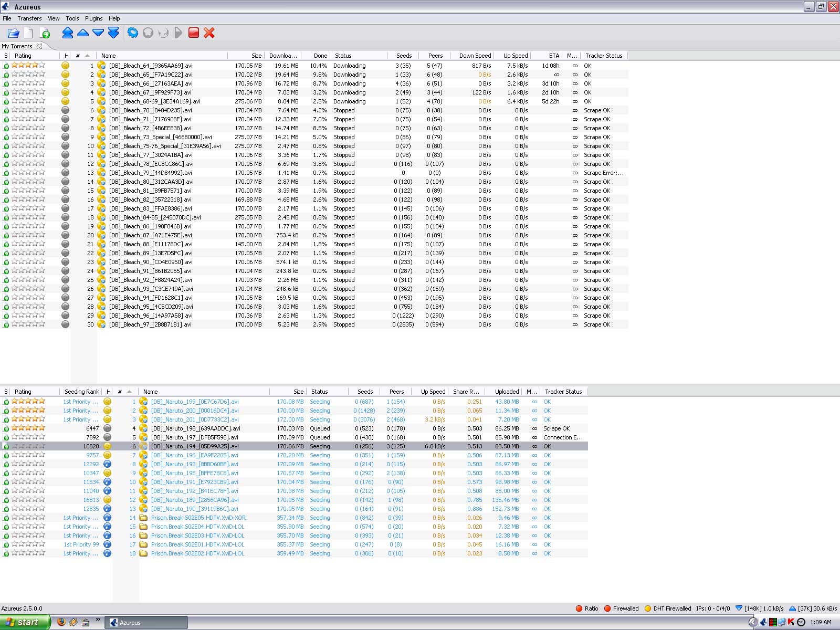Open the Plugins menu

(93, 18)
